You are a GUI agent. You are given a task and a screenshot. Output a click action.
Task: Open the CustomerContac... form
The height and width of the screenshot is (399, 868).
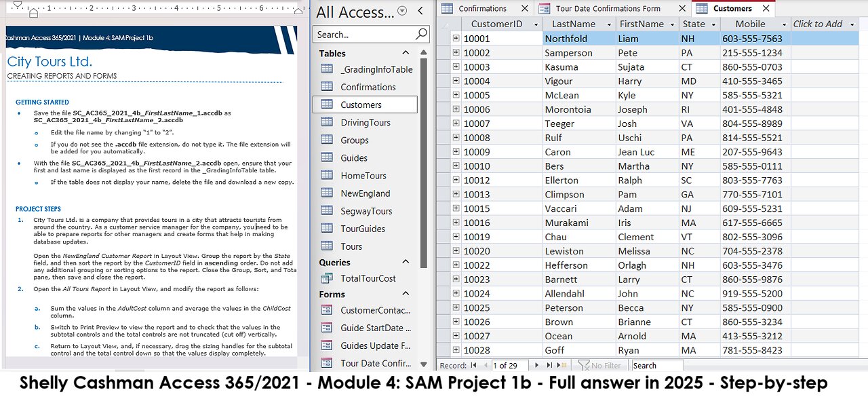[x=365, y=310]
